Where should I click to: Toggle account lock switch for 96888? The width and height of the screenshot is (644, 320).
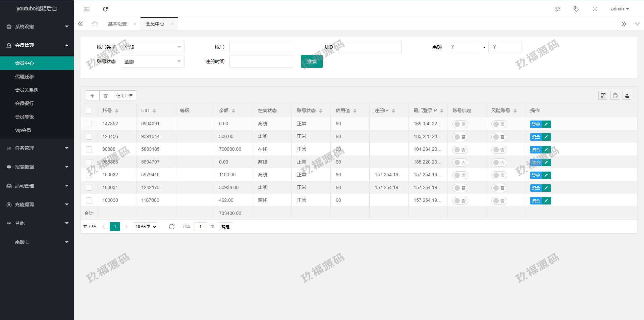[x=460, y=150]
